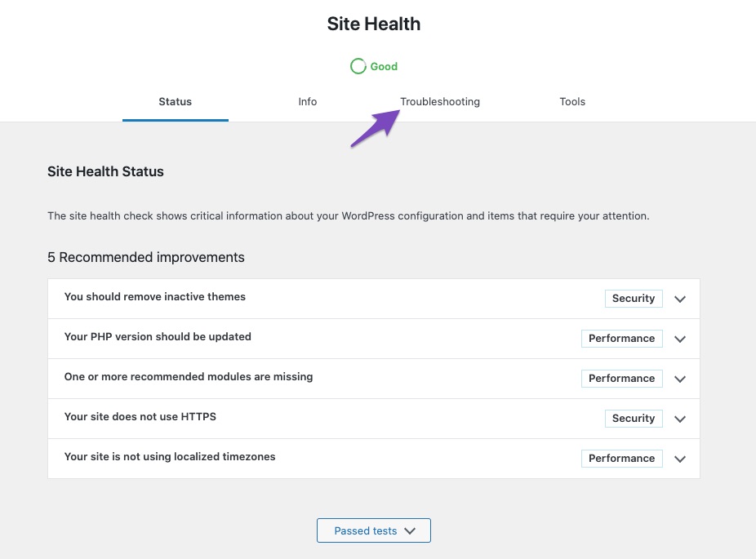This screenshot has width=756, height=559.
Task: Click the Security badge on inactive themes row
Action: 634,299
